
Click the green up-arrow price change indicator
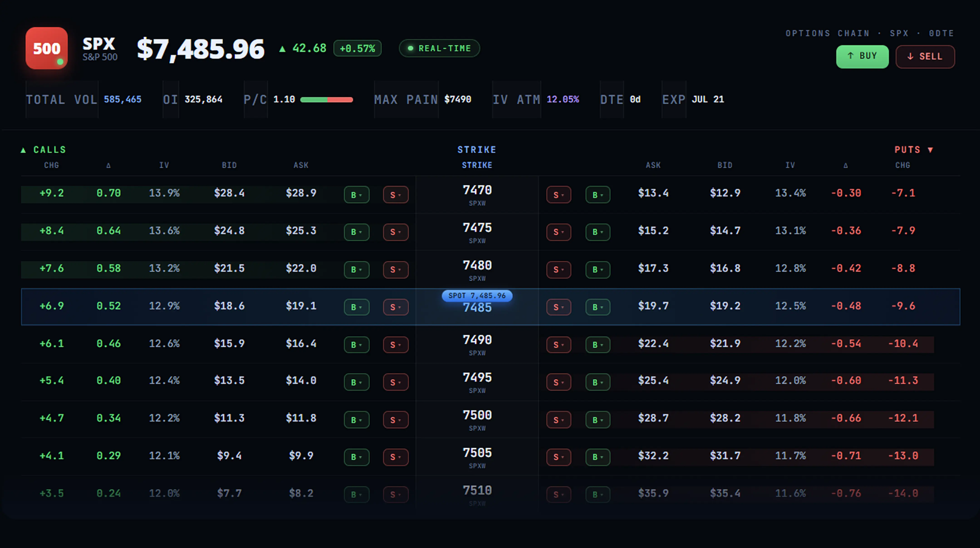[x=282, y=49]
